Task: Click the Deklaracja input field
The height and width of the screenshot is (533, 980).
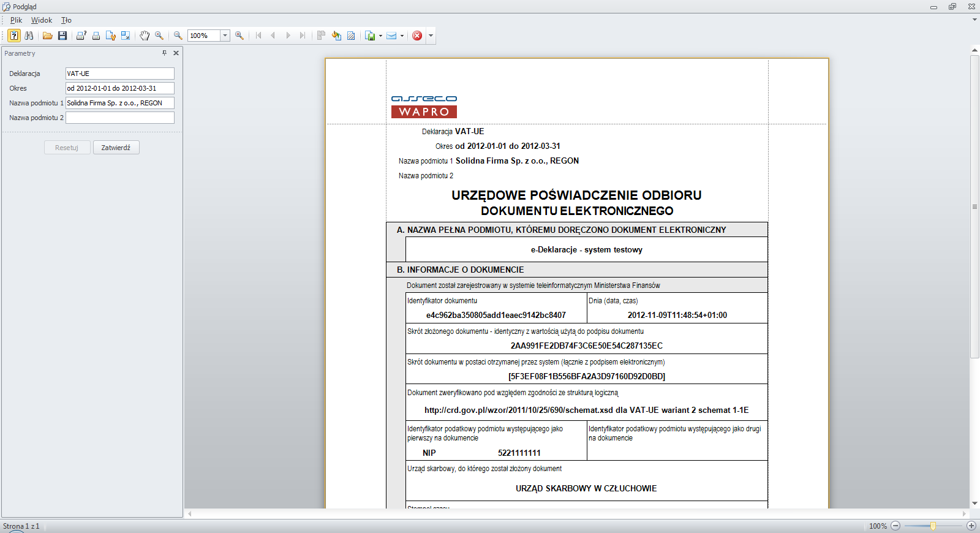Action: (120, 74)
